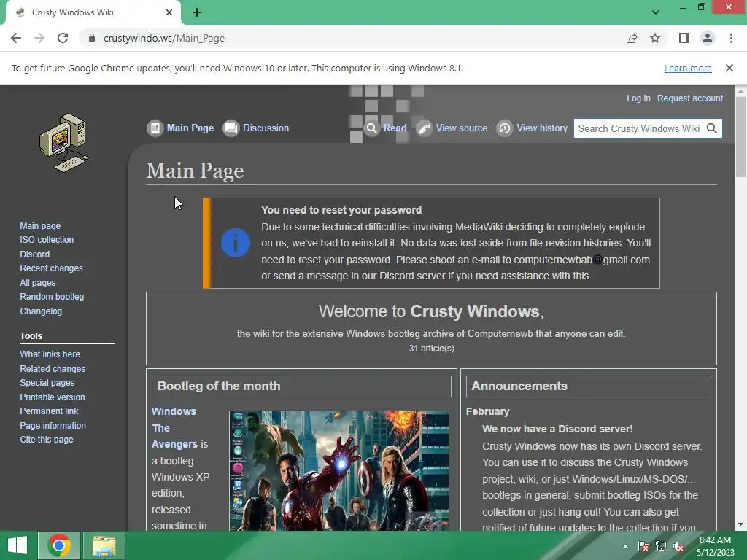Open Chrome's three-dot menu
This screenshot has height=560, width=747.
pos(731,38)
